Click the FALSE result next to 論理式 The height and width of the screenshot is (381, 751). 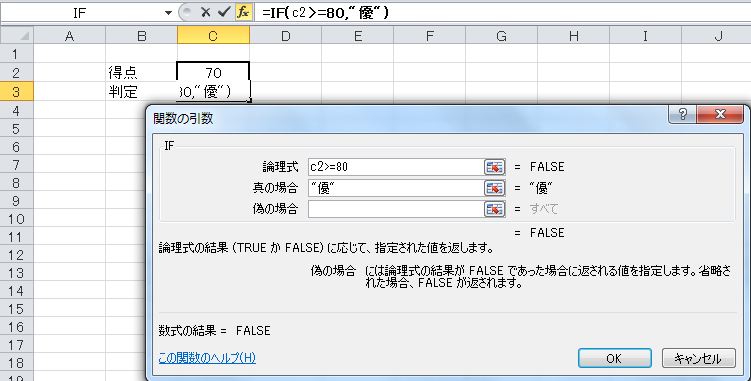[547, 167]
